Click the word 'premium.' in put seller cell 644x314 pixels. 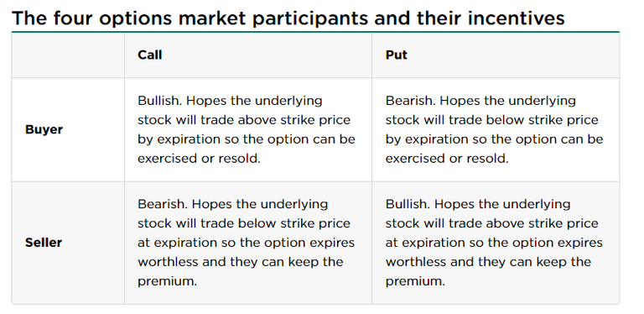415,281
